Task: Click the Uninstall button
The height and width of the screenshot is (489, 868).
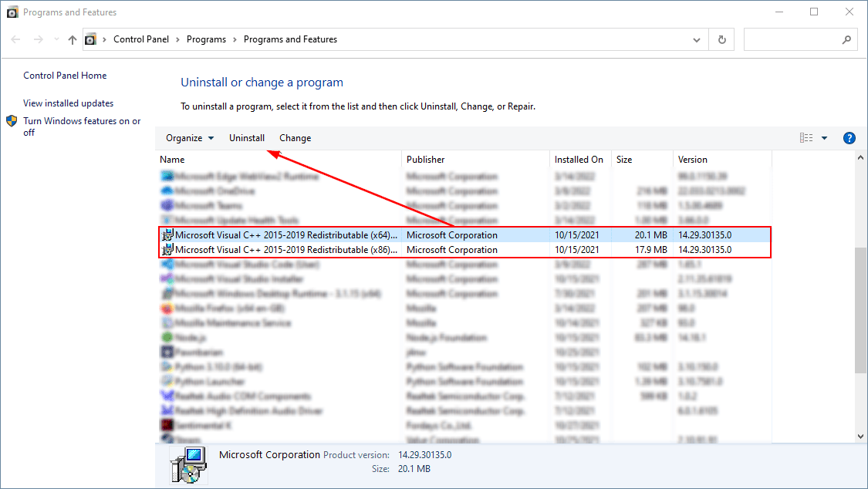Action: click(x=247, y=137)
